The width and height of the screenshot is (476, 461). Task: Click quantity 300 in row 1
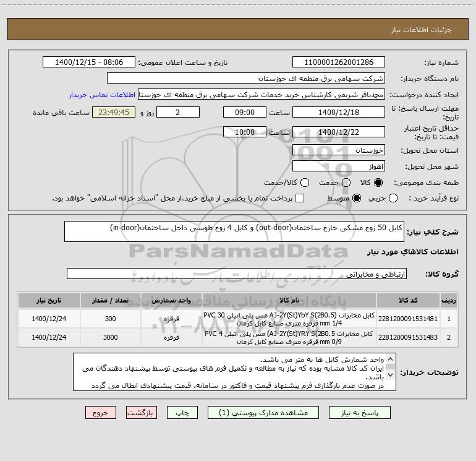pyautogui.click(x=110, y=319)
